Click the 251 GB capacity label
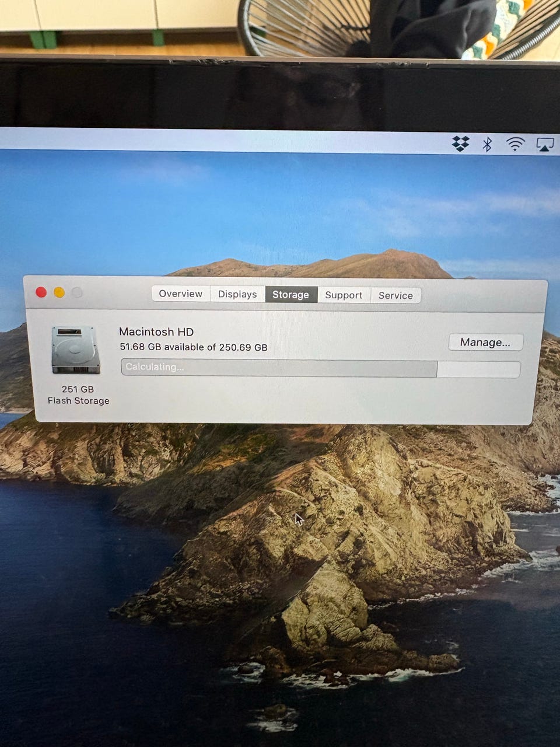The width and height of the screenshot is (560, 747). (x=78, y=389)
